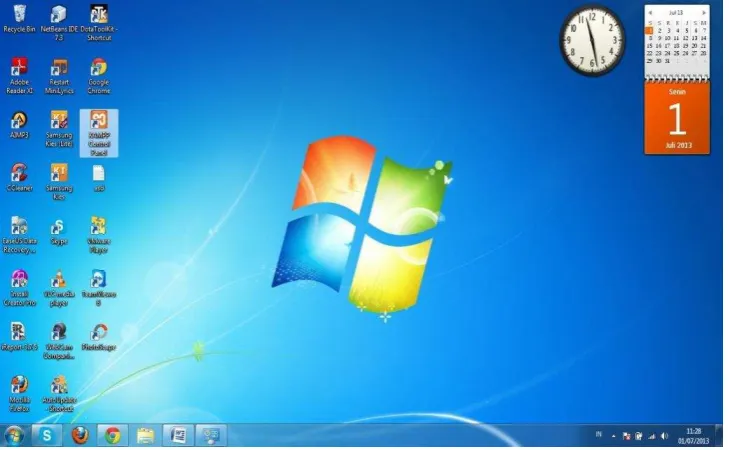The width and height of the screenshot is (729, 450).
Task: Switch to Skype in the taskbar
Action: point(47,436)
